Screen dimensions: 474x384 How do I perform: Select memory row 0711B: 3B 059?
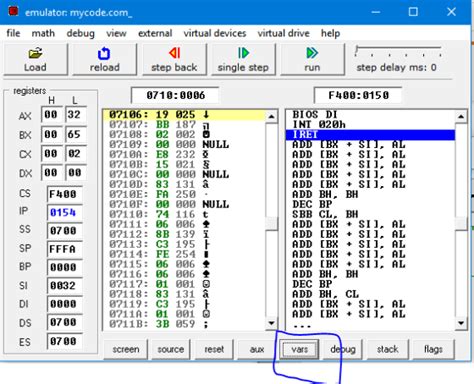184,324
